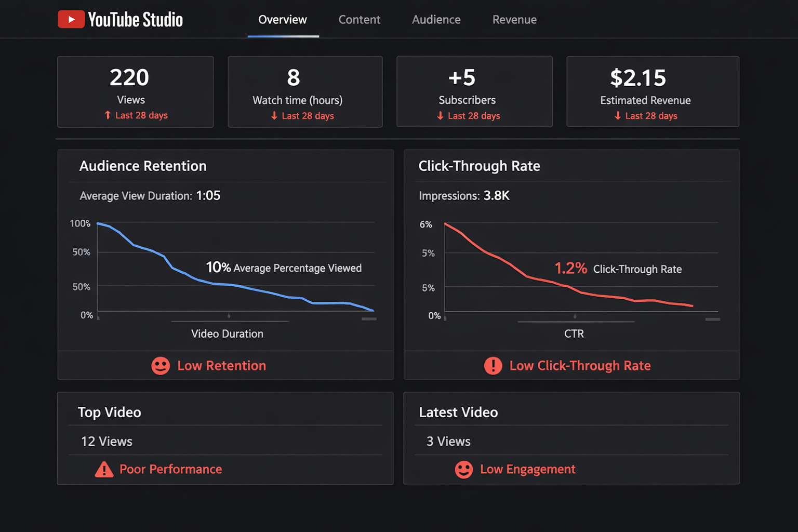Click the Top Video 12 Views row
The height and width of the screenshot is (532, 798).
(225, 441)
